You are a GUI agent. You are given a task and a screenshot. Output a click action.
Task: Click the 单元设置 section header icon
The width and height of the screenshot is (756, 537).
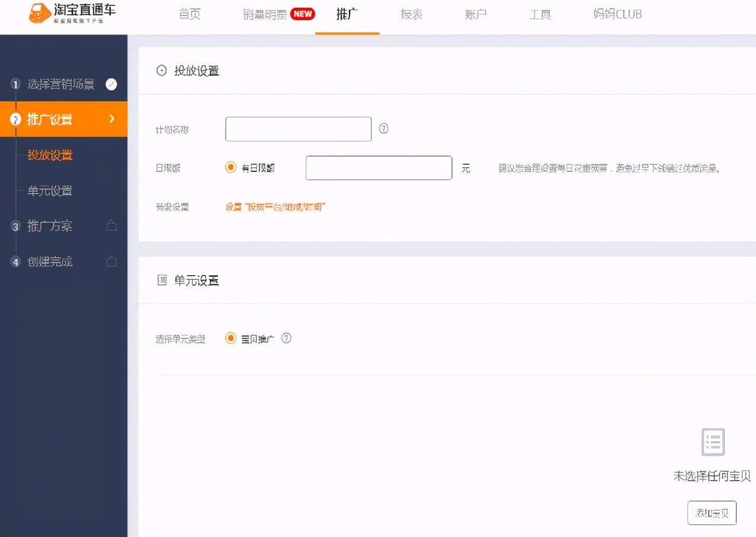161,280
